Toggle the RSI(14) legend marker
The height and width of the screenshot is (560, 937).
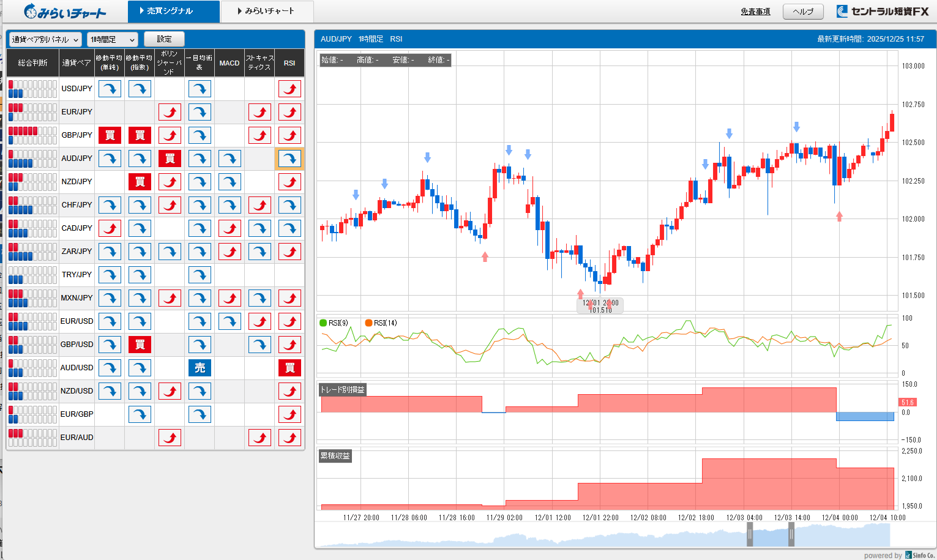coord(368,323)
